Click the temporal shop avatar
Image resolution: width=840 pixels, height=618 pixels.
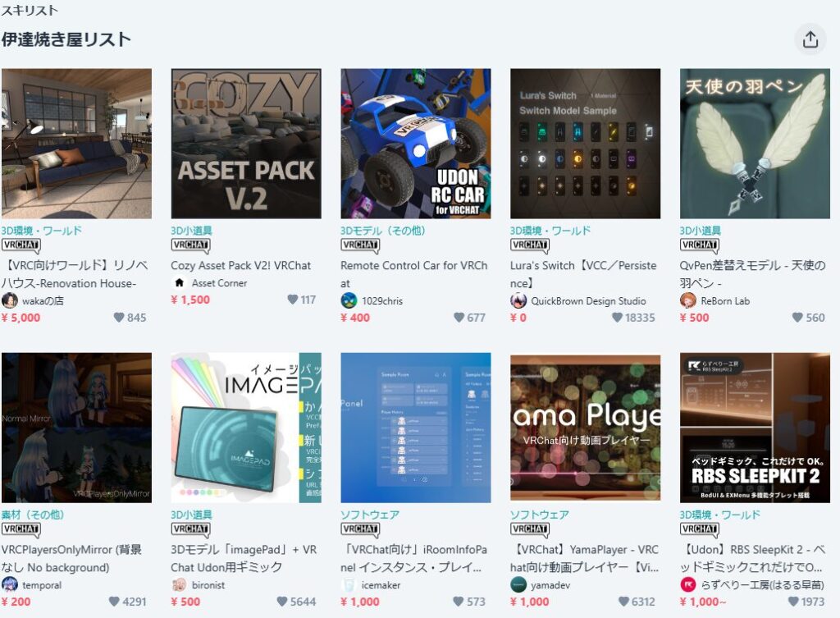point(10,585)
